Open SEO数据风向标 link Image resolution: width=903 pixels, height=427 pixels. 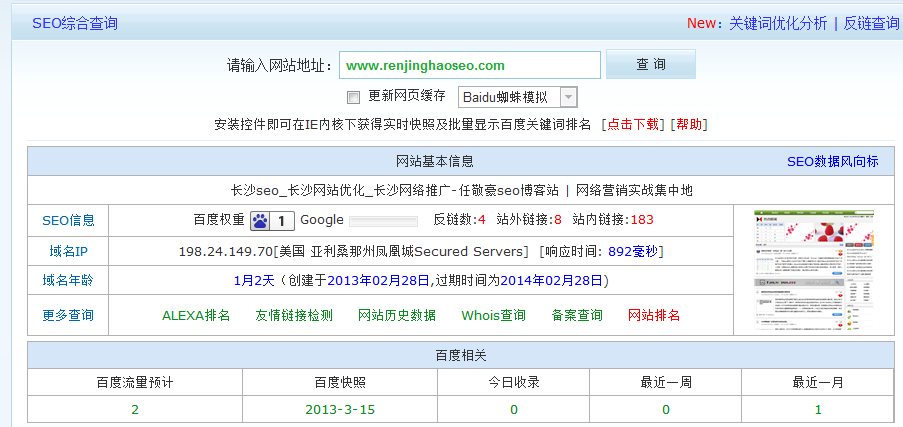833,162
